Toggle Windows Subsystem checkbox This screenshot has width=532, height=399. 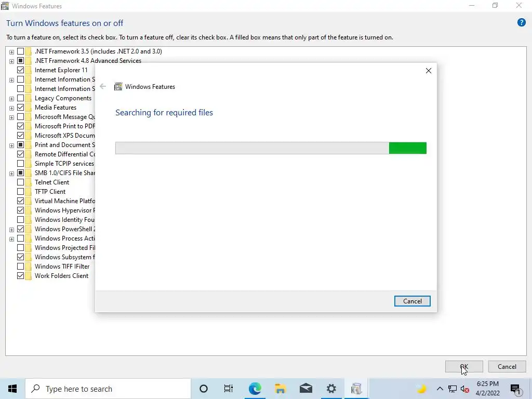(20, 257)
